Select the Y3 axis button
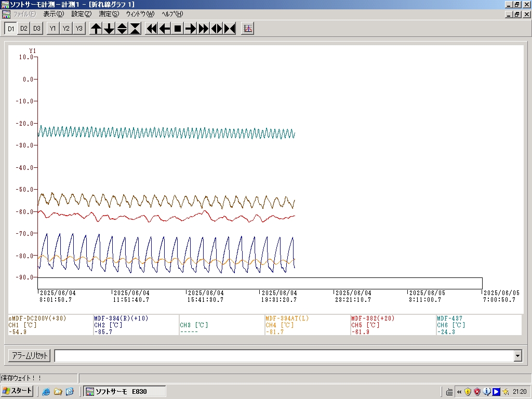This screenshot has width=532, height=399. (x=79, y=29)
